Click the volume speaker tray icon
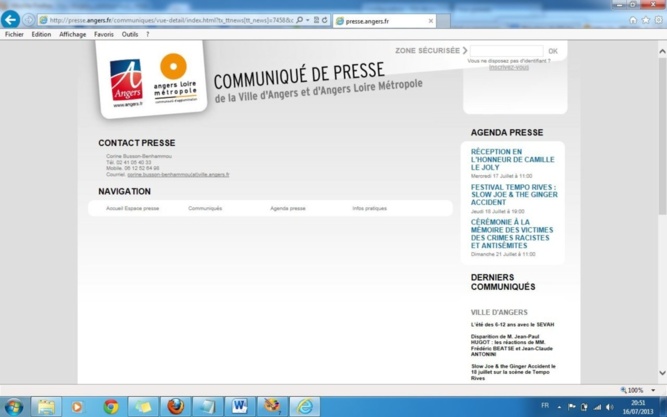 [x=610, y=407]
